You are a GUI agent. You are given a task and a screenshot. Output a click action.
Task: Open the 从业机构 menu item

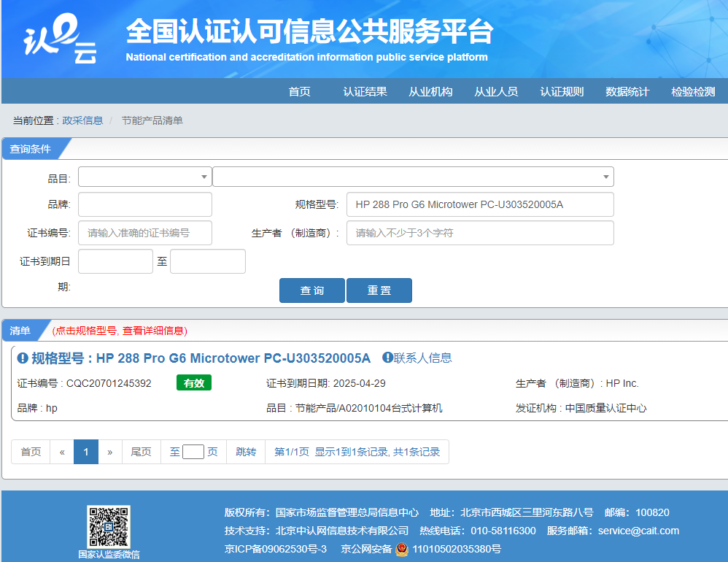430,91
